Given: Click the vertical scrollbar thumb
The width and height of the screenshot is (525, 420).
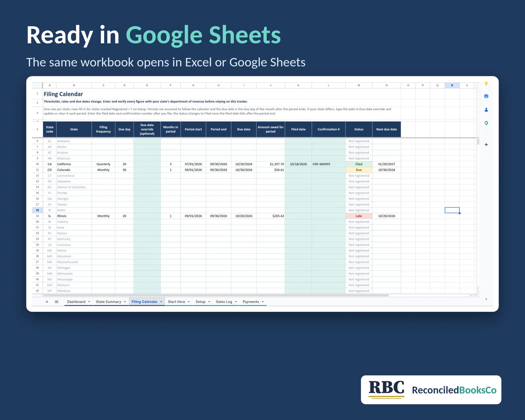Looking at the screenshot, I should (x=478, y=142).
